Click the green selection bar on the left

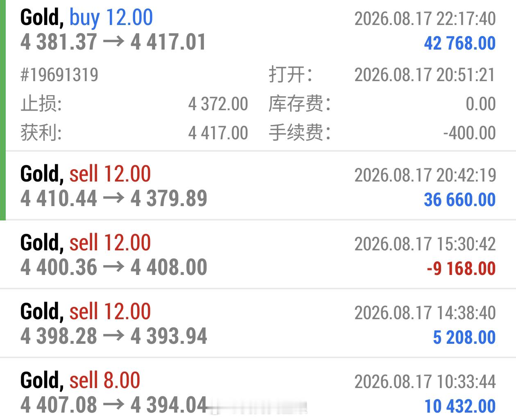[3, 110]
